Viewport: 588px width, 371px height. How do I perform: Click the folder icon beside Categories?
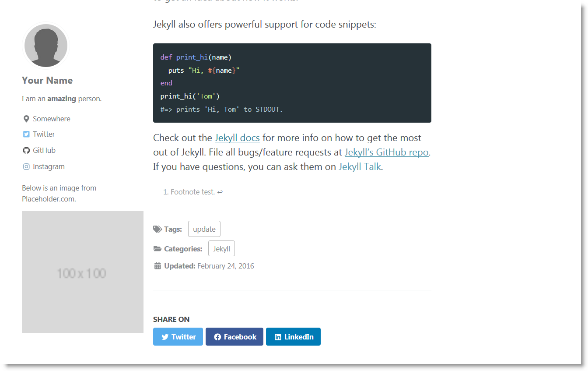(157, 248)
